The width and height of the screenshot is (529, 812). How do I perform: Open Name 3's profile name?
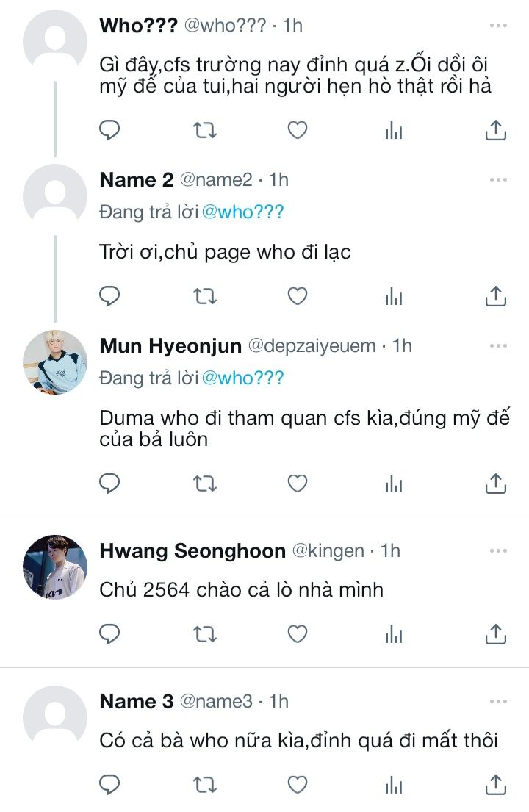(x=136, y=702)
